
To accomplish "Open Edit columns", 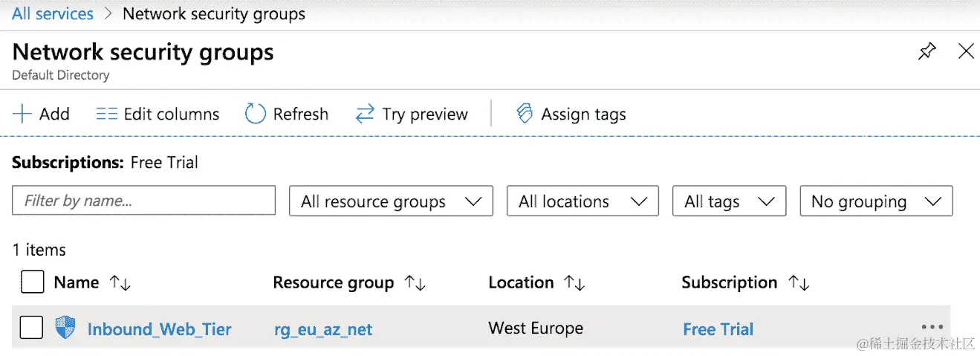I will 158,114.
